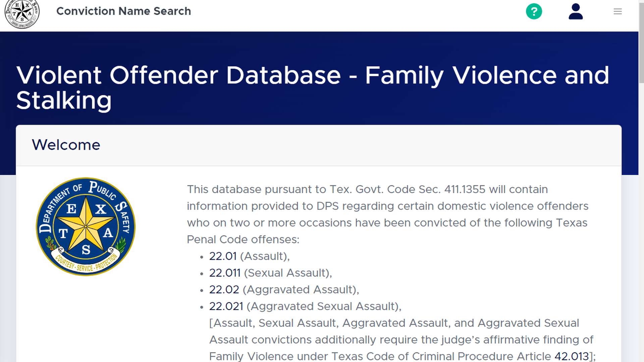Image resolution: width=644 pixels, height=362 pixels.
Task: Open the Conviction Name Search title link
Action: 123,11
